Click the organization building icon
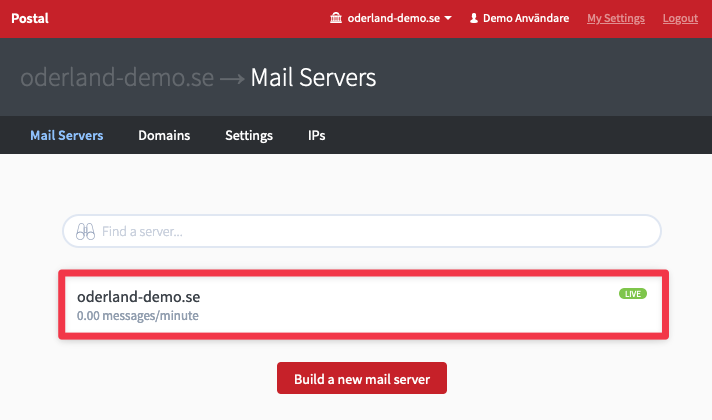Image resolution: width=712 pixels, height=420 pixels. (x=336, y=18)
